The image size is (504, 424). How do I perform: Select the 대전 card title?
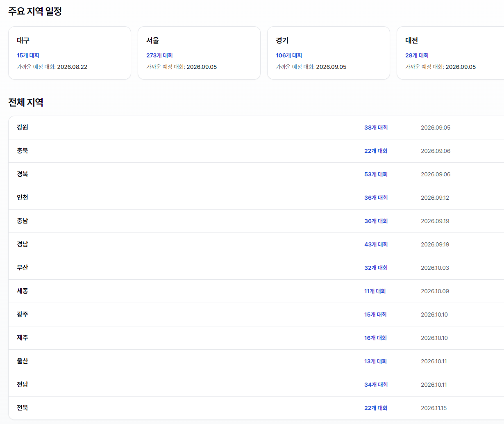coord(411,41)
